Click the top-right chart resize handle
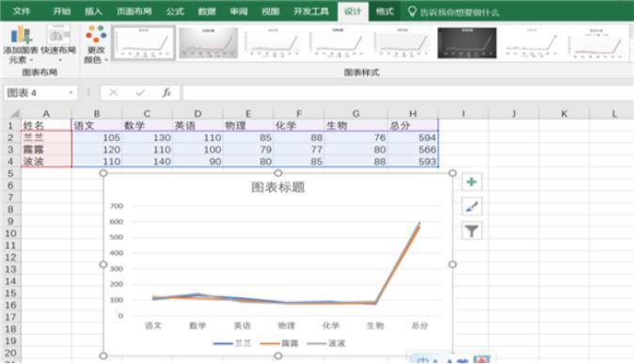The image size is (634, 364). tap(452, 173)
